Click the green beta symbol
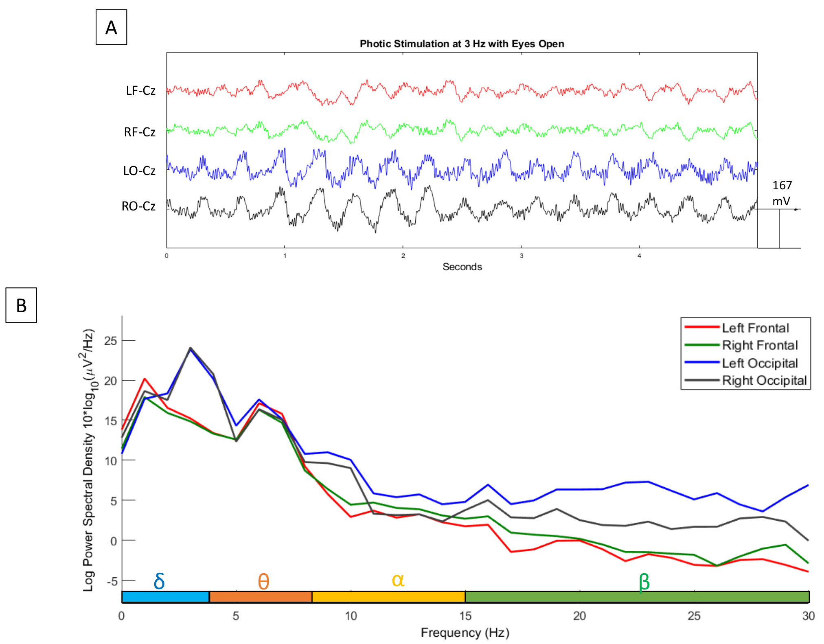This screenshot has width=824, height=644. click(644, 582)
